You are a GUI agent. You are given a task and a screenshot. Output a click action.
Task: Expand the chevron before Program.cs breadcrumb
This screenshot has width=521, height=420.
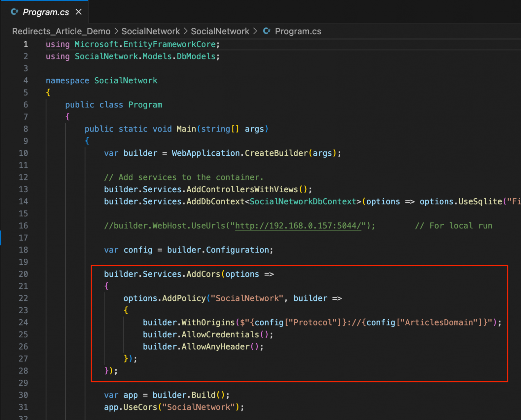point(255,31)
